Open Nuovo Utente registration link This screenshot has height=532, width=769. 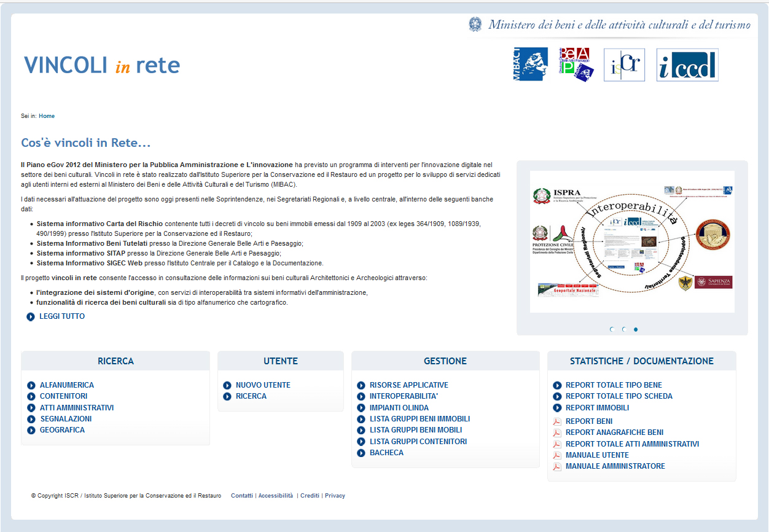point(263,385)
